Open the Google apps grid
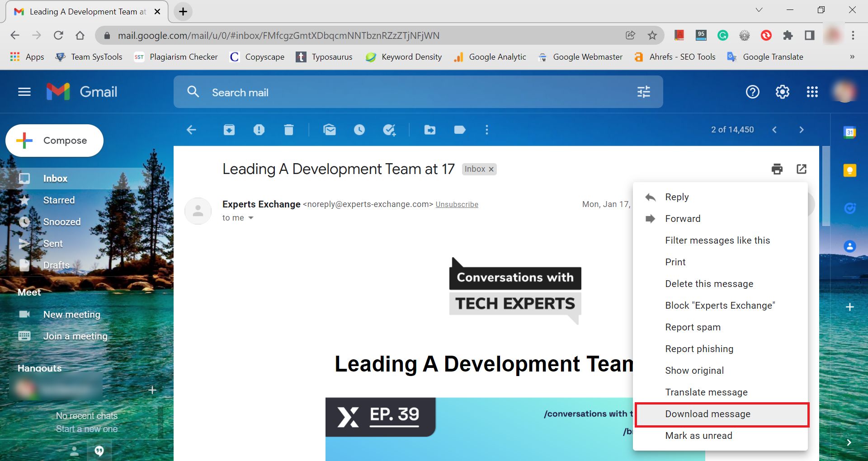868x461 pixels. (x=812, y=92)
